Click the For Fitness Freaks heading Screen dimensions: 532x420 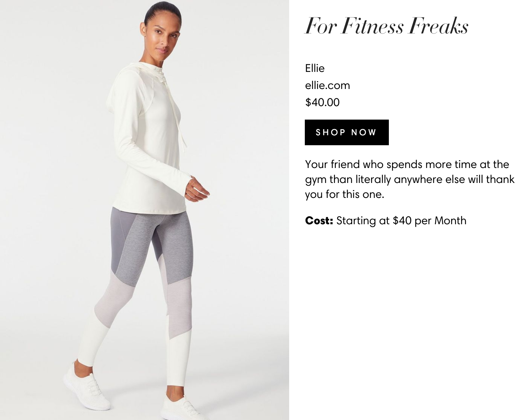pyautogui.click(x=386, y=26)
